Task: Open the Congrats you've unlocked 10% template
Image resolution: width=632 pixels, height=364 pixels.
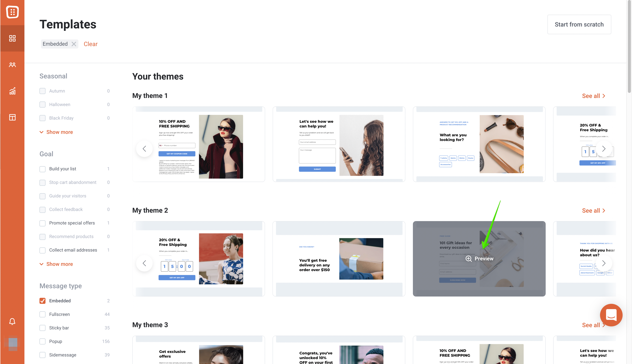Action: click(339, 350)
